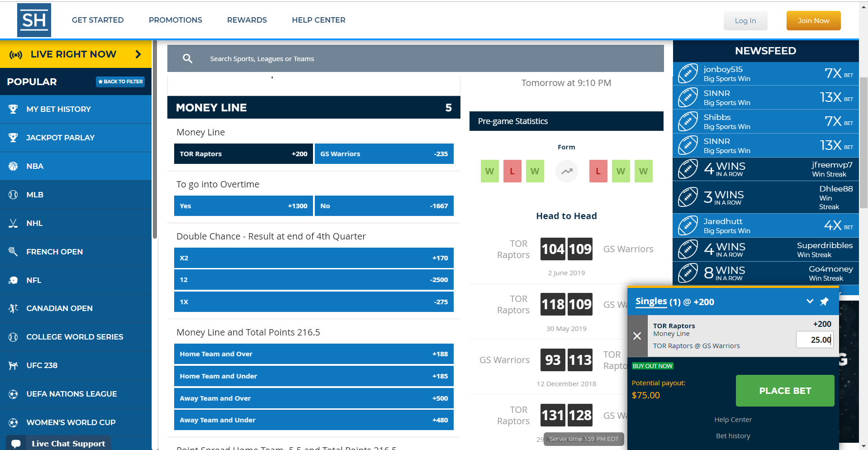
Task: Click the Place Bet button
Action: click(x=785, y=390)
